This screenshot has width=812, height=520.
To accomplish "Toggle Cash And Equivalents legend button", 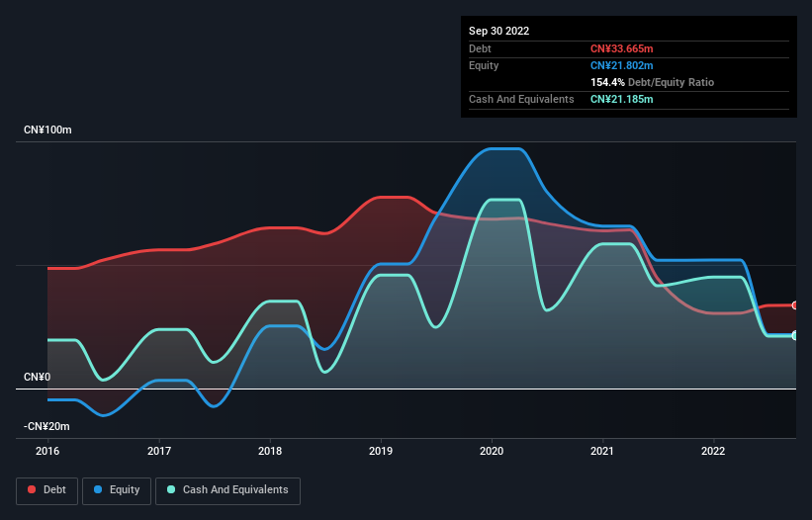I will click(x=227, y=490).
